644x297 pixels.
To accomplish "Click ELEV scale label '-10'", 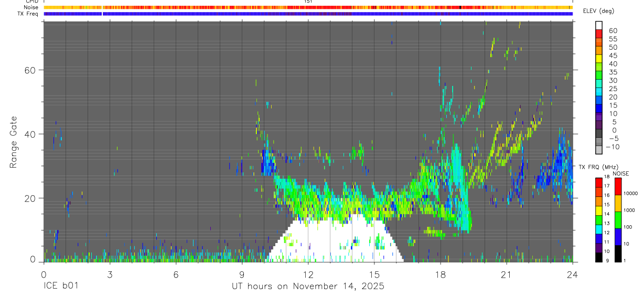I will pos(613,147).
